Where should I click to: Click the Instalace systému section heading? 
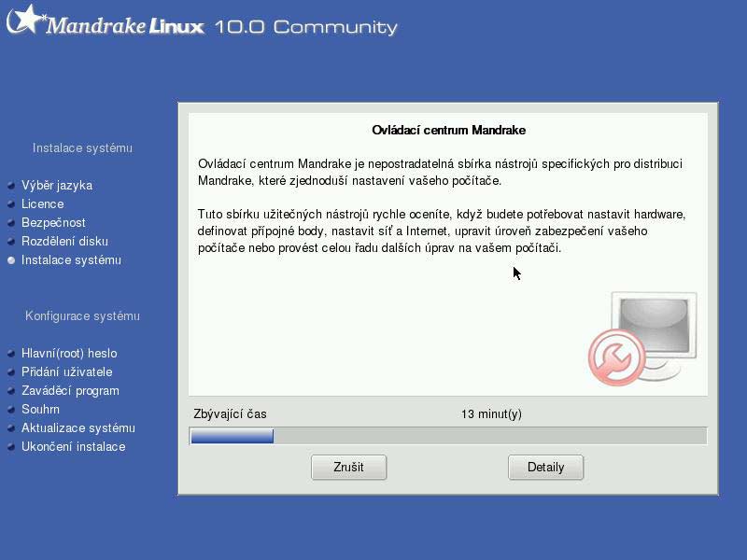coord(82,148)
